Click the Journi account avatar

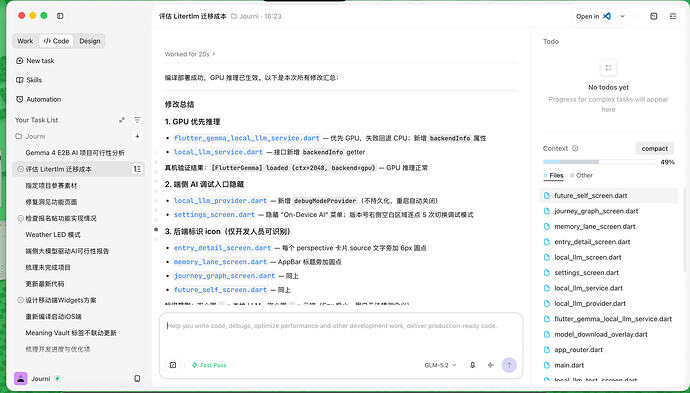pyautogui.click(x=21, y=378)
